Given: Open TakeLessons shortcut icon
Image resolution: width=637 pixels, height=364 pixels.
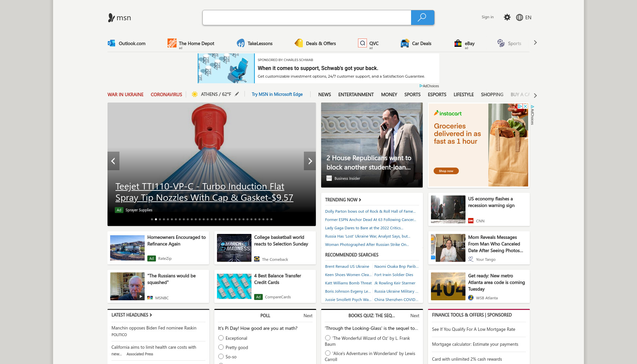Looking at the screenshot, I should 241,43.
